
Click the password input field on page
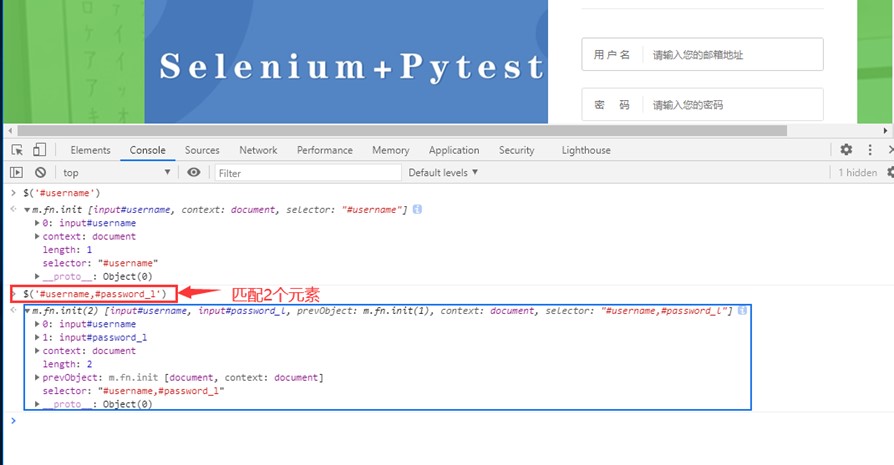(702, 105)
